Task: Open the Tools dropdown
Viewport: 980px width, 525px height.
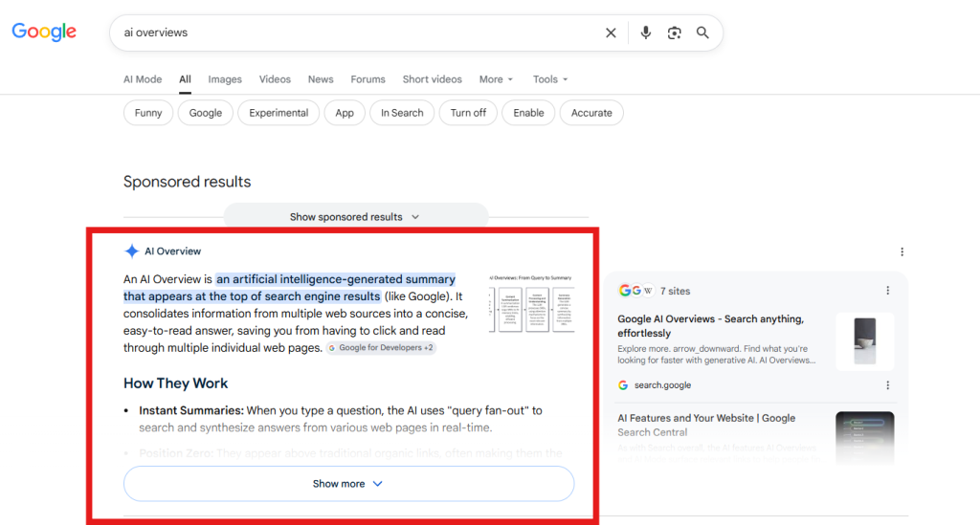Action: 550,79
